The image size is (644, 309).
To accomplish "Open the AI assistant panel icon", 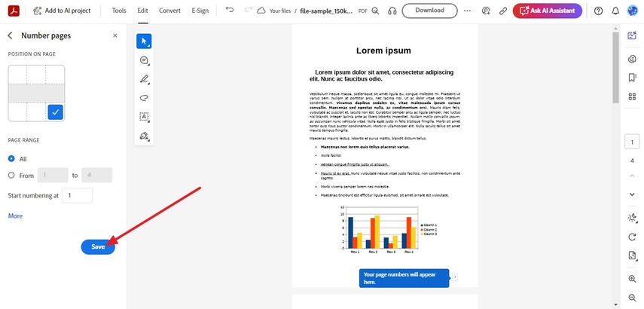I will (x=632, y=35).
